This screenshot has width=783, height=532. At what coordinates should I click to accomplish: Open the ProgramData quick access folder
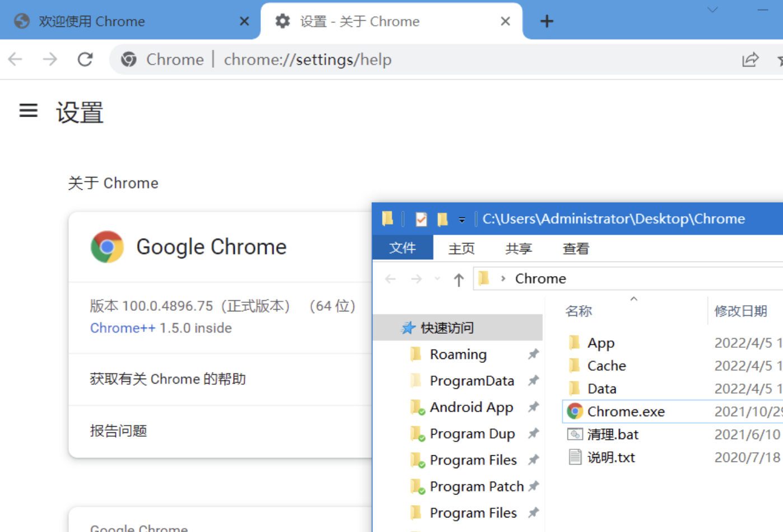[472, 381]
